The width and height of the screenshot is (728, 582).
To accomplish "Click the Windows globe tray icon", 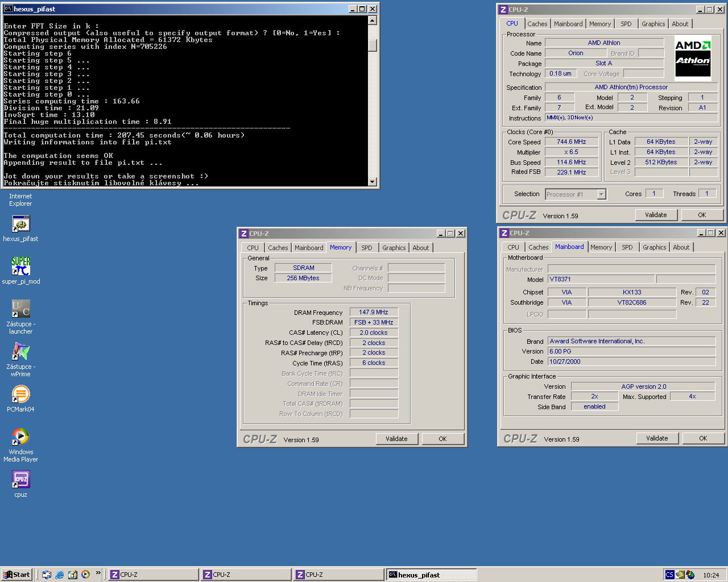I will tap(690, 575).
